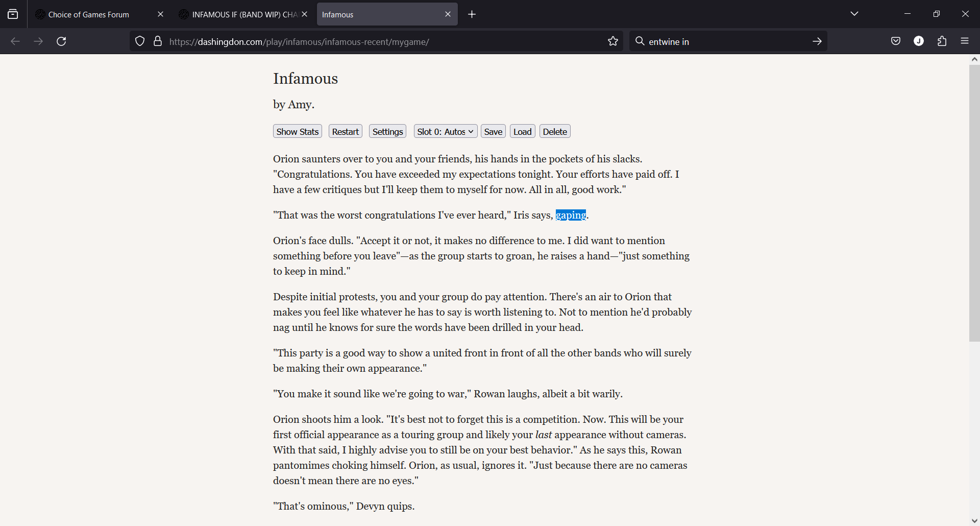Click the scrollbar down arrow
980x526 pixels.
pyautogui.click(x=974, y=521)
